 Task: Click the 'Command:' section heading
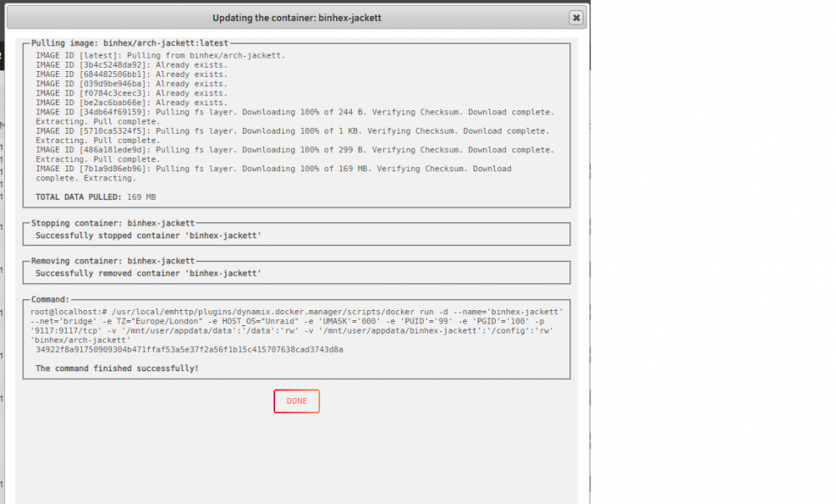pos(50,299)
